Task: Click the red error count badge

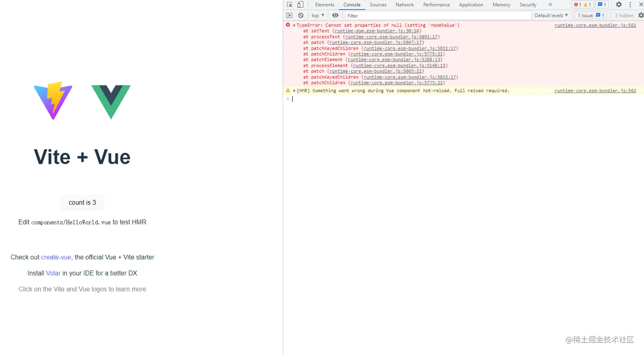Action: click(x=578, y=5)
